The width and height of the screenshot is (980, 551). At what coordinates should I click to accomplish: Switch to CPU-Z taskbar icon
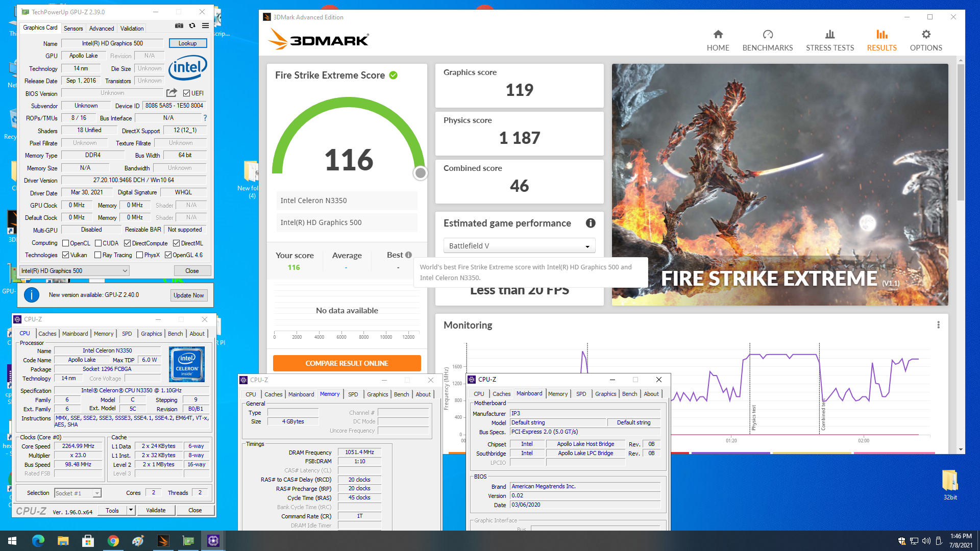pyautogui.click(x=213, y=541)
